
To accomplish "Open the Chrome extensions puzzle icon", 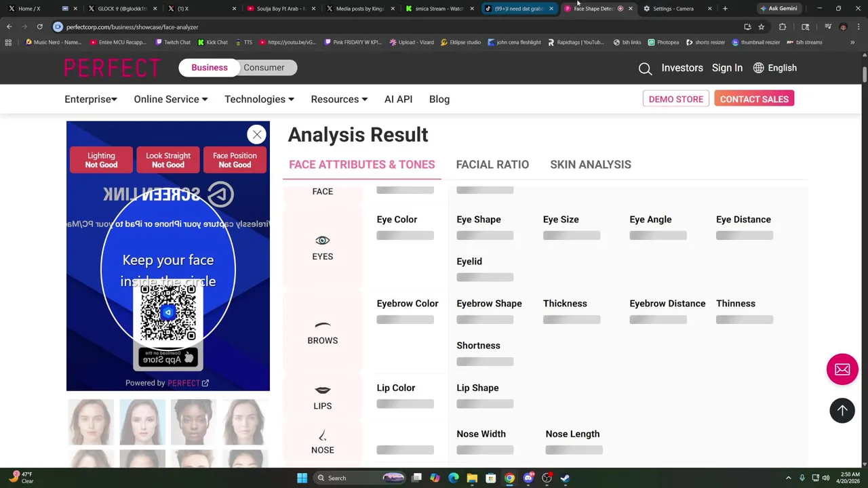I will [x=783, y=27].
